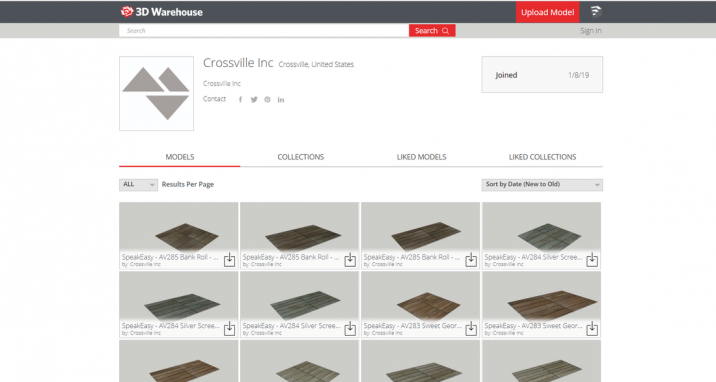Open the ALL results per page dropdown
The image size is (716, 382).
(138, 184)
